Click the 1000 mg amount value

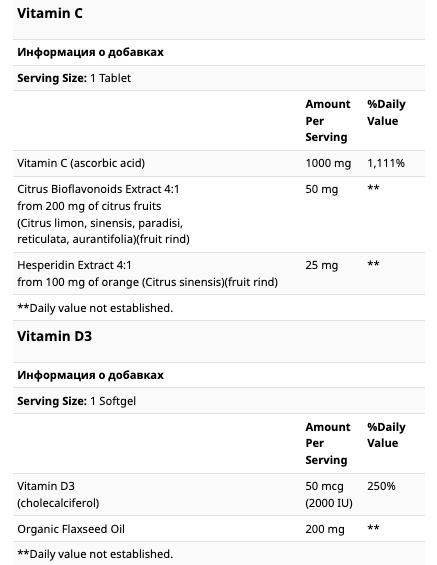(328, 163)
